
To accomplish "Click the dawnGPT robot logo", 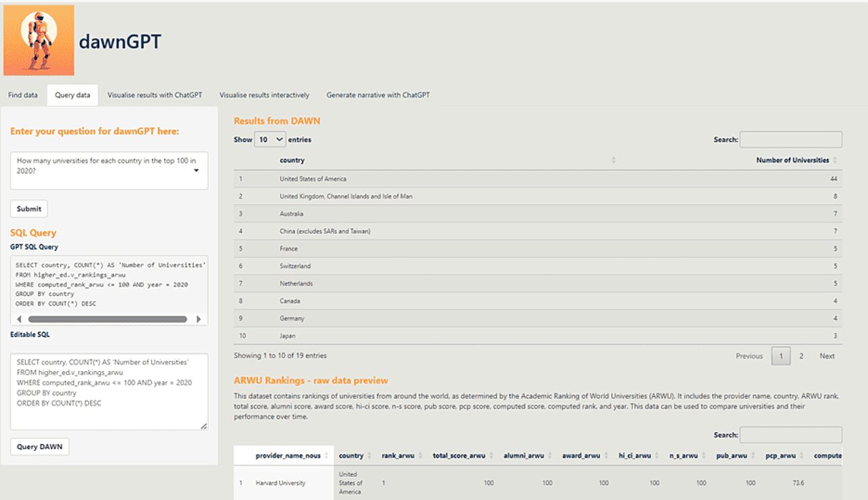I will pyautogui.click(x=39, y=40).
